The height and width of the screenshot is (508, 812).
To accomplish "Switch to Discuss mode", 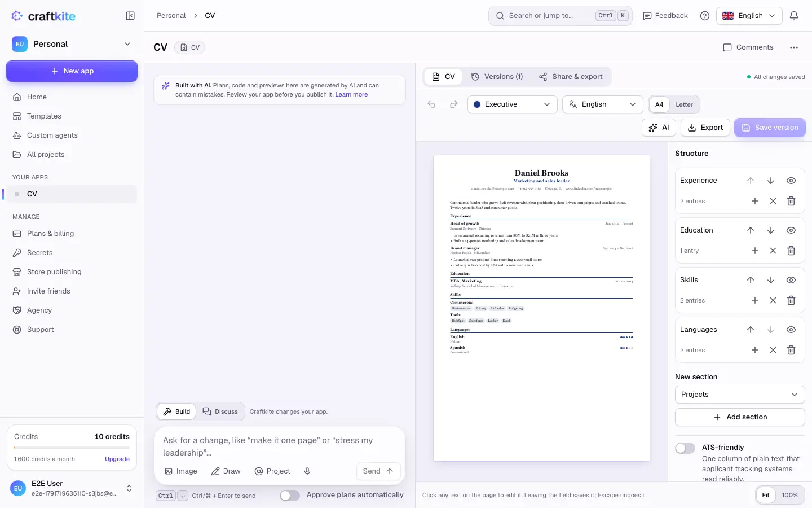I will (220, 411).
